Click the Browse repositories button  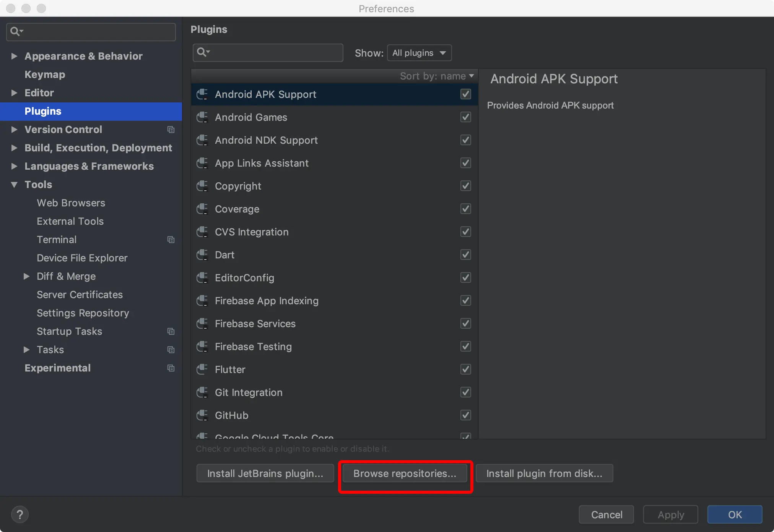click(x=405, y=474)
